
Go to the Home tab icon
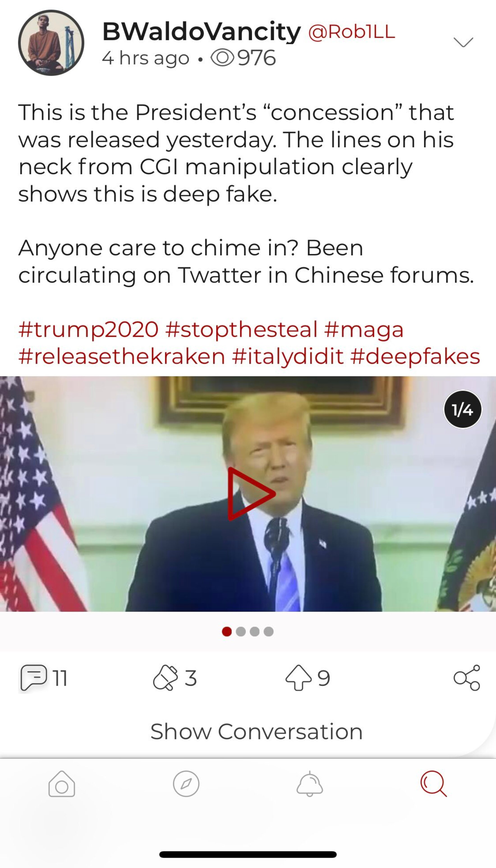coord(62,783)
